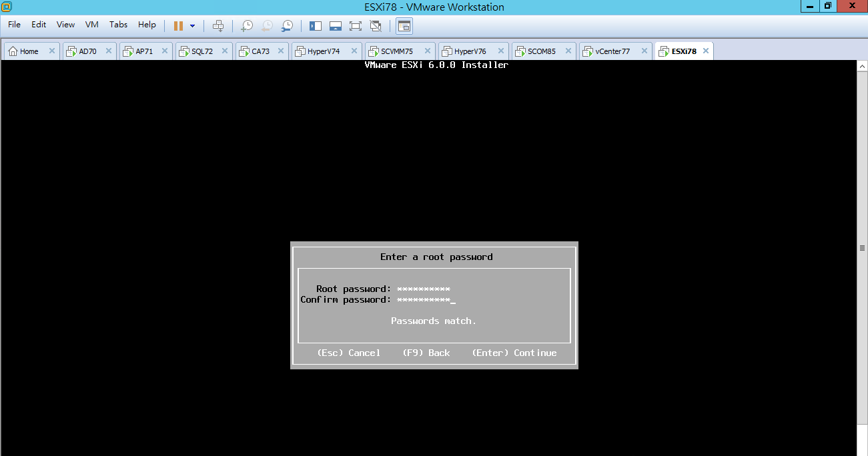Close the AD70 tab
The width and height of the screenshot is (868, 456).
tap(108, 51)
